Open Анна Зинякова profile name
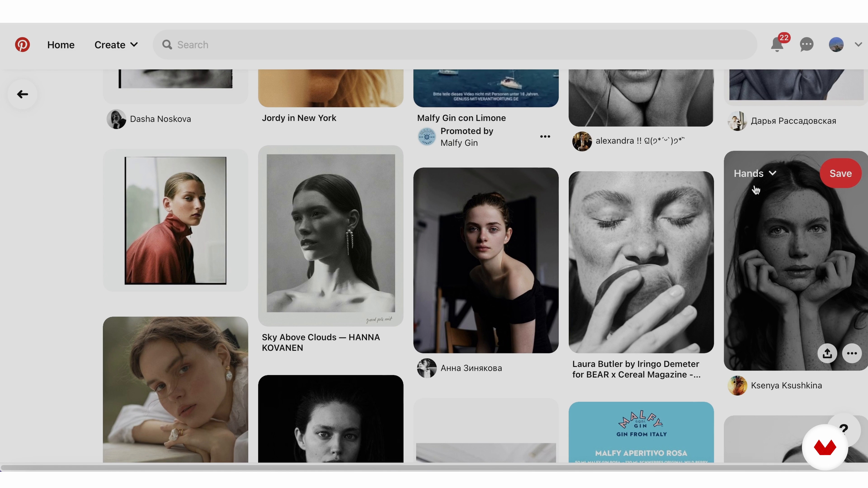The image size is (868, 488). pos(471,368)
